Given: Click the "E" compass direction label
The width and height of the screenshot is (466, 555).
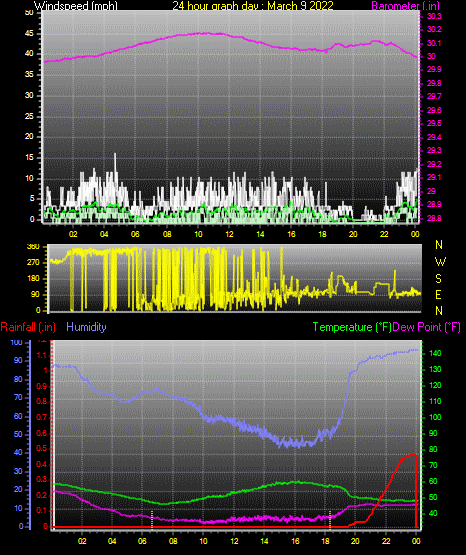Looking at the screenshot, I should pyautogui.click(x=438, y=294).
